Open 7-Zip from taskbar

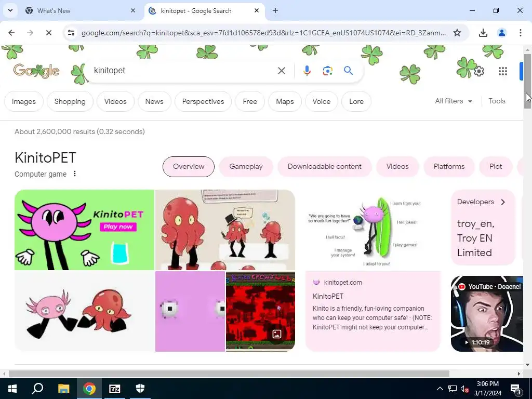tap(115, 389)
